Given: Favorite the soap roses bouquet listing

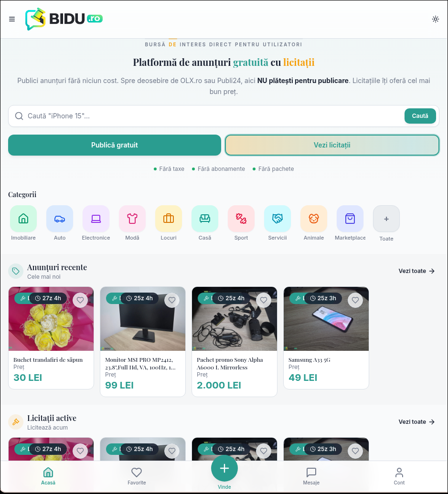Looking at the screenshot, I should point(80,300).
